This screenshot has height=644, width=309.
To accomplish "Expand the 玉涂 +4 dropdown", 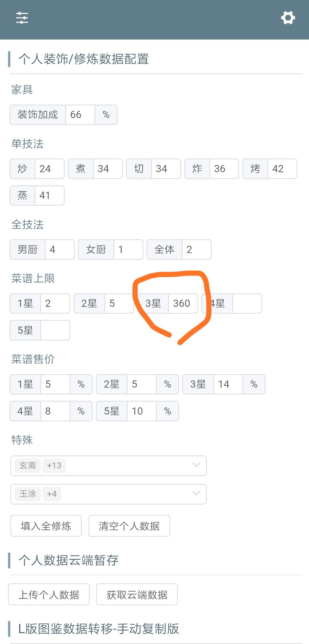I will pyautogui.click(x=196, y=494).
